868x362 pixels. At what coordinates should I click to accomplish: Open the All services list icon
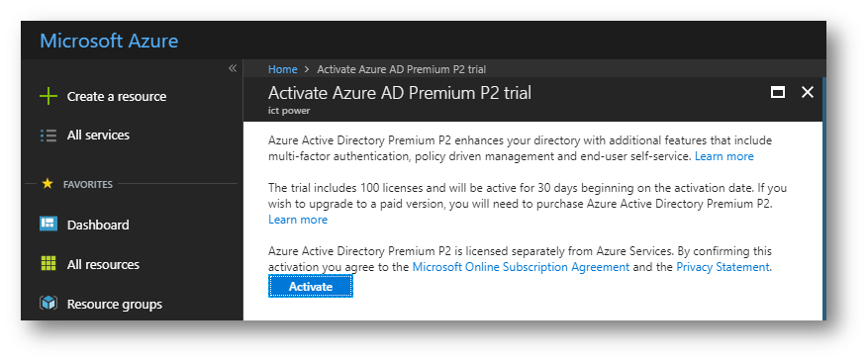pyautogui.click(x=48, y=136)
